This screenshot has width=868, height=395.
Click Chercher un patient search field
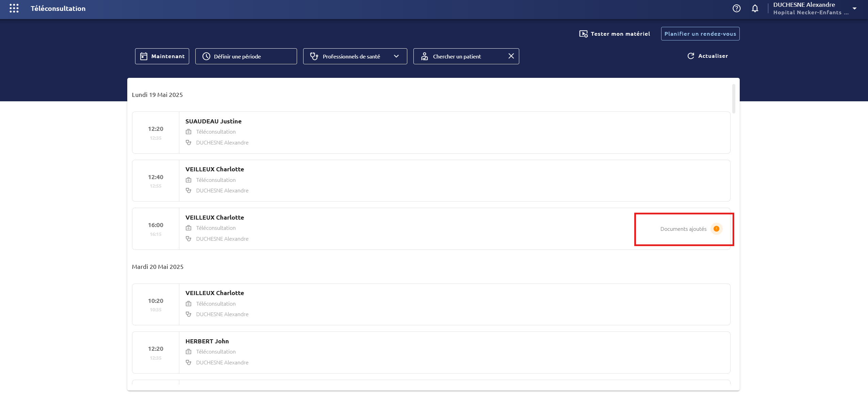pos(466,56)
